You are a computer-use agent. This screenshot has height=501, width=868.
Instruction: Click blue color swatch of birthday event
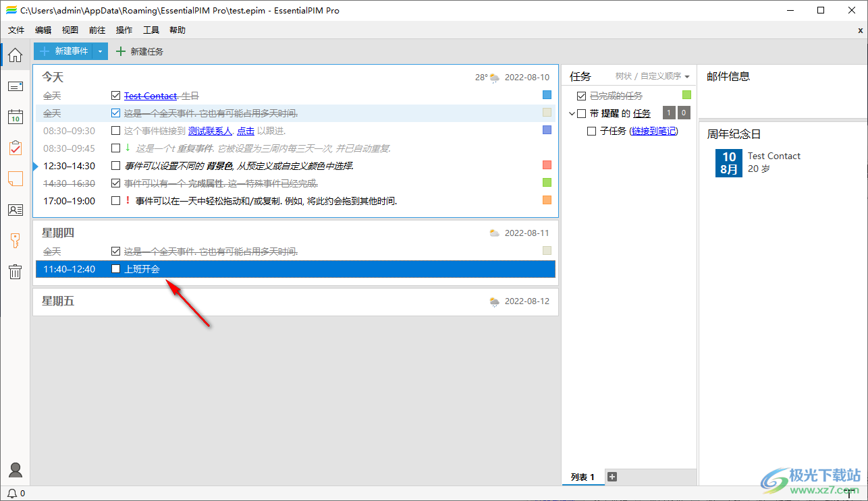tap(547, 95)
